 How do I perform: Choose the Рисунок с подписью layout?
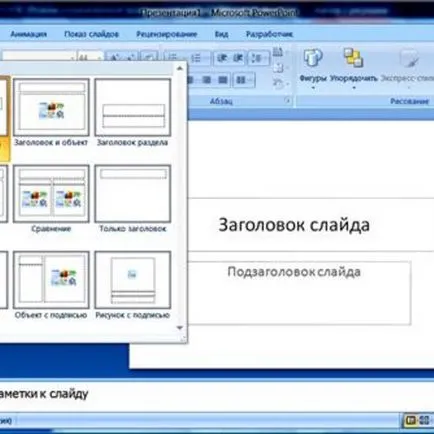pyautogui.click(x=132, y=285)
